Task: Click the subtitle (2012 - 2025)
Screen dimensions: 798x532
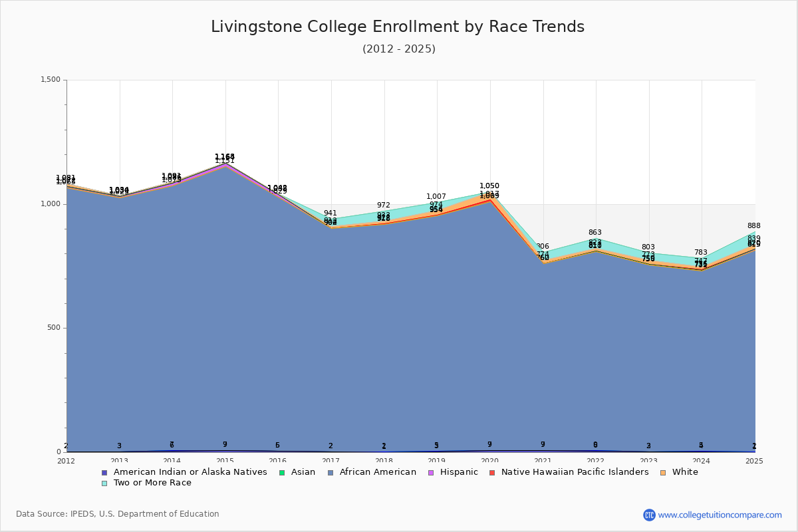Action: tap(399, 49)
